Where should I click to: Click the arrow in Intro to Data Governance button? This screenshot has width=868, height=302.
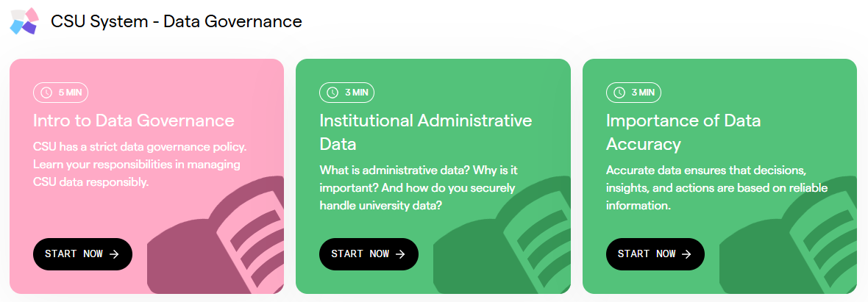tap(114, 254)
